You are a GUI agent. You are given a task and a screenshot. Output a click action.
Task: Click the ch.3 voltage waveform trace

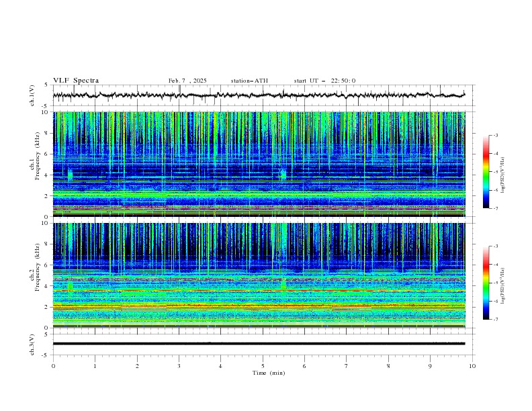(x=259, y=344)
